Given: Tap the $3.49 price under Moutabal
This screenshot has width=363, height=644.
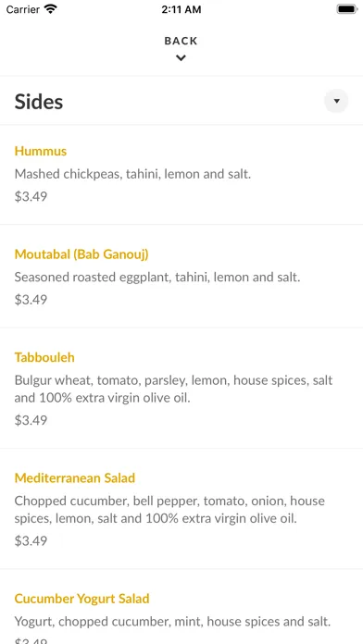Looking at the screenshot, I should click(x=31, y=300).
